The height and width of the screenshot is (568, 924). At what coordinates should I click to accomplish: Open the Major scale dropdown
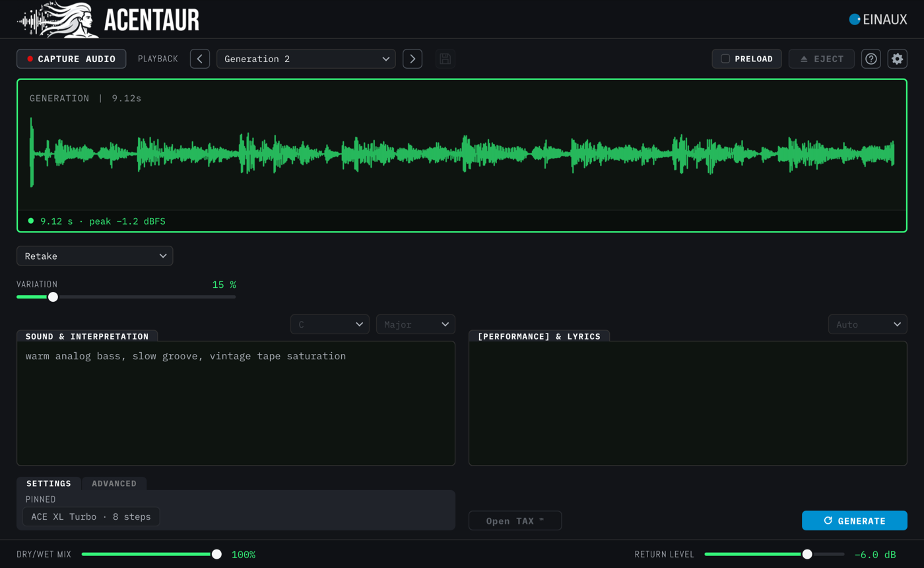416,324
